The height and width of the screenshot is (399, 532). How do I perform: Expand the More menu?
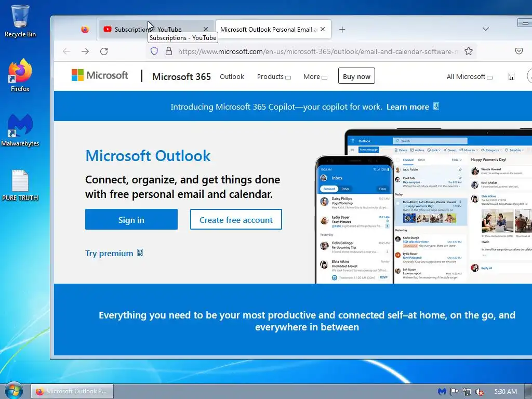pyautogui.click(x=315, y=77)
